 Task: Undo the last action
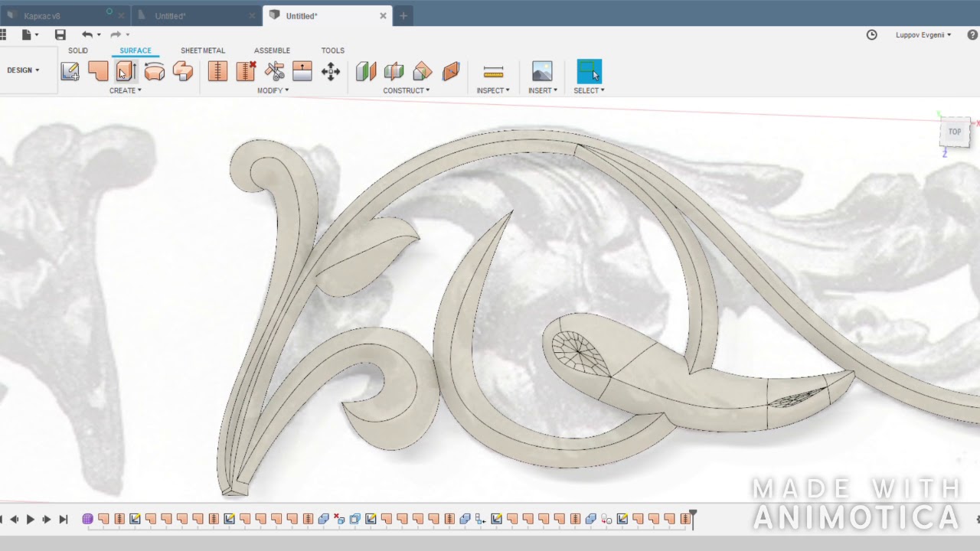[x=87, y=34]
